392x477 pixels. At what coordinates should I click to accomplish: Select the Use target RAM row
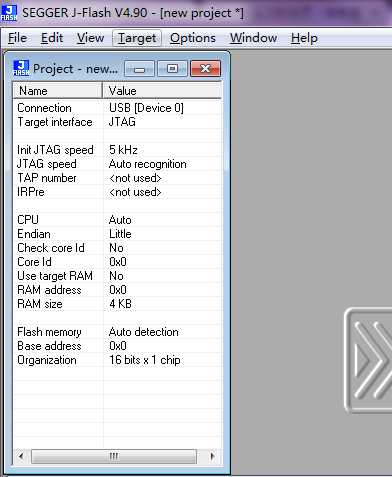point(55,276)
